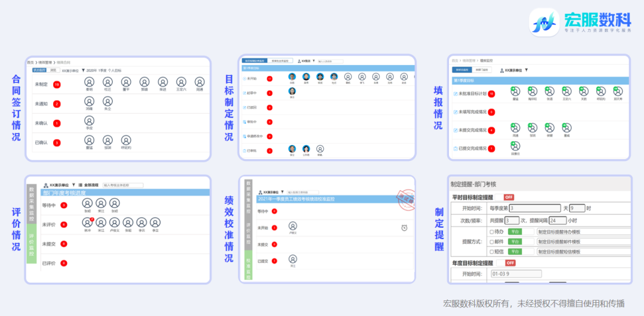Click red badge 2 beside 未通知
Screen dimensions: 644x316
pos(57,104)
